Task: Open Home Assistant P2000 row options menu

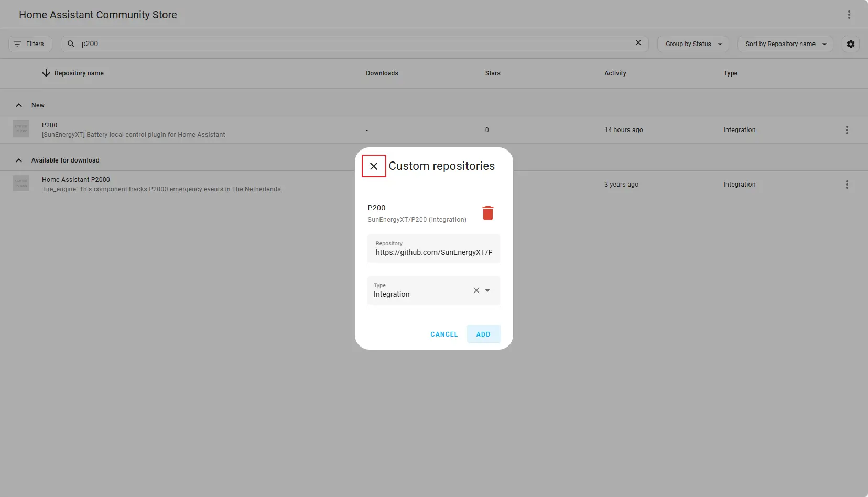Action: click(x=847, y=185)
